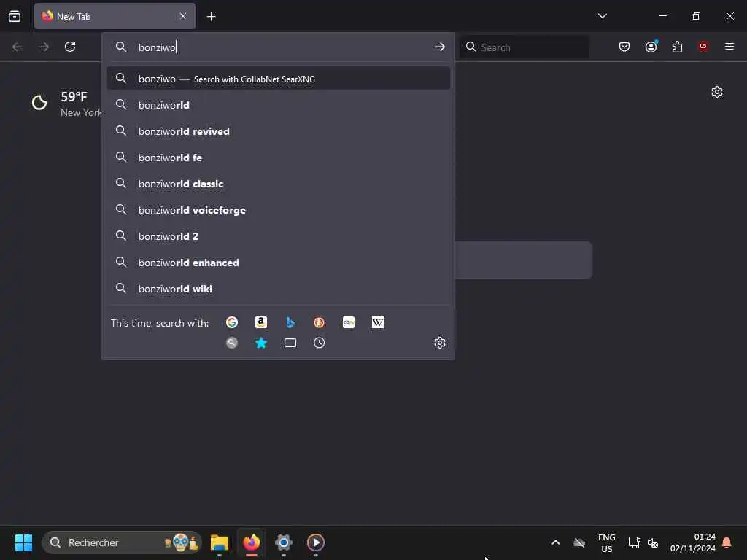Click the Firefox taskbar icon
The height and width of the screenshot is (560, 747).
click(252, 542)
